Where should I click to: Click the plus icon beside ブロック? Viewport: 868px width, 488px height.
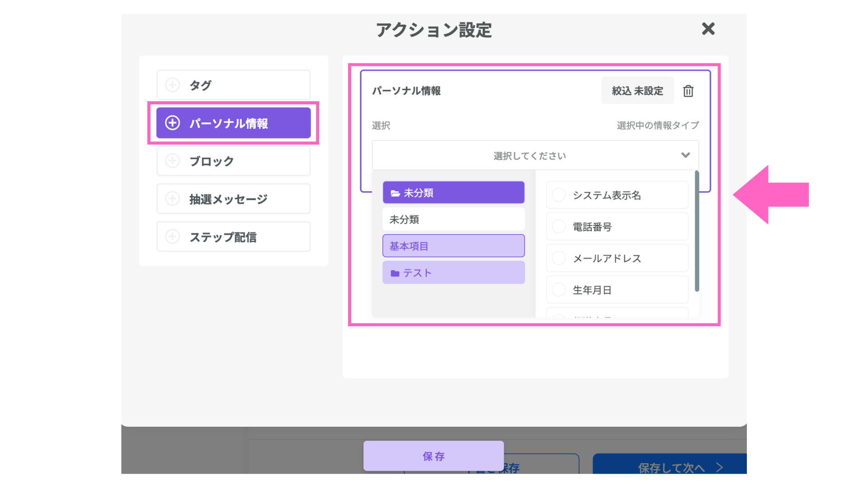(172, 161)
